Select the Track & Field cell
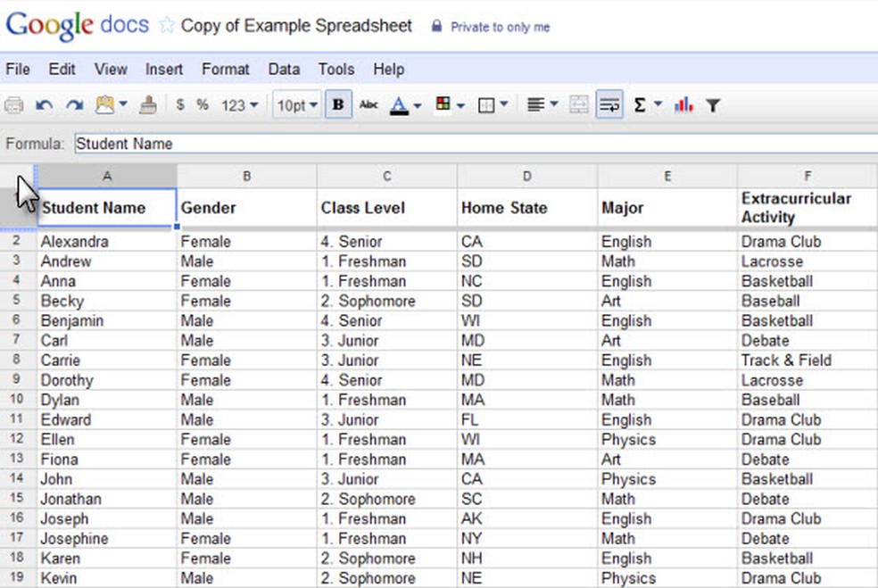 click(808, 360)
